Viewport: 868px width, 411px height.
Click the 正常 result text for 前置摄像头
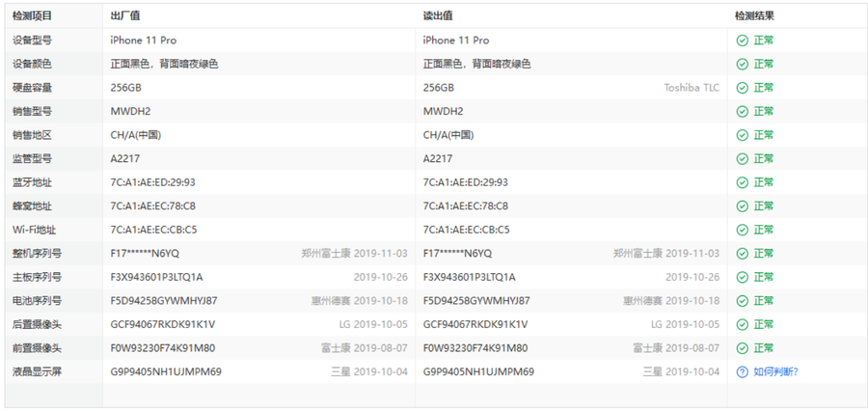pyautogui.click(x=764, y=348)
